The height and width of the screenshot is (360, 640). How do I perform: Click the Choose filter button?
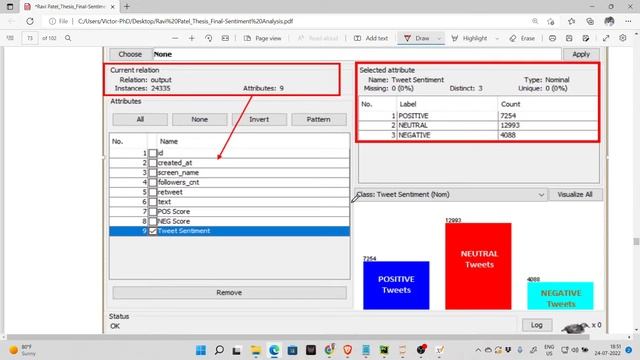click(x=130, y=54)
